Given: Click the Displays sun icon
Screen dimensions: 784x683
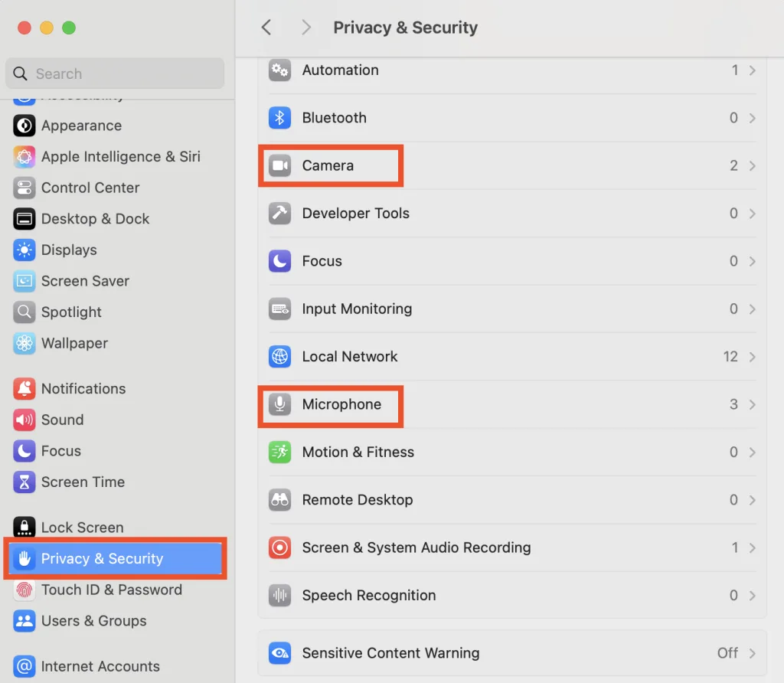Looking at the screenshot, I should pos(24,250).
